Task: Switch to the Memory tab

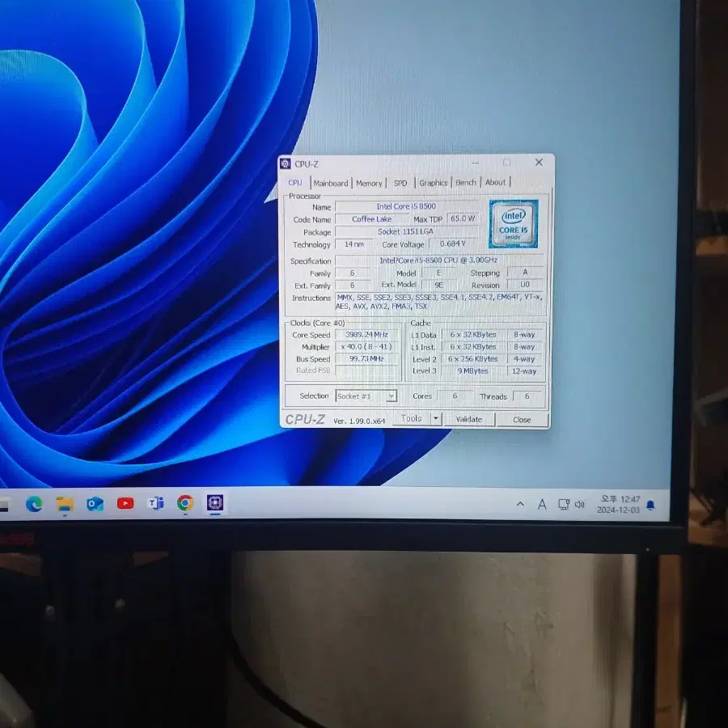Action: point(369,183)
